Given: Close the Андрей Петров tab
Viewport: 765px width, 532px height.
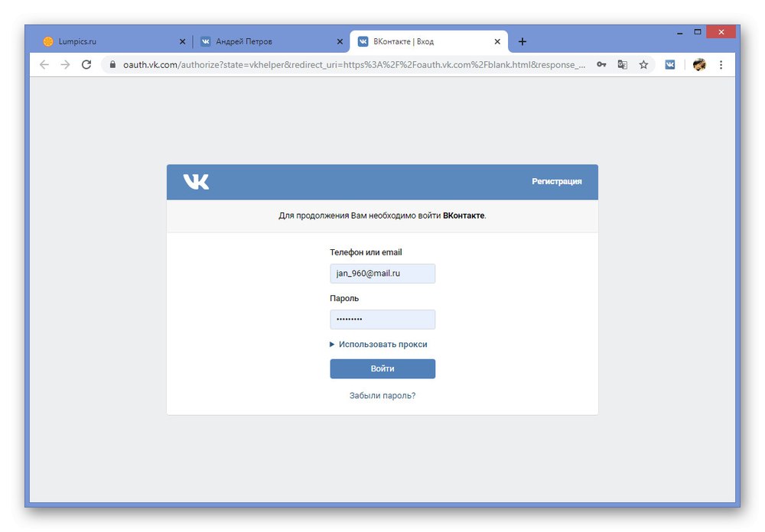Looking at the screenshot, I should point(340,41).
